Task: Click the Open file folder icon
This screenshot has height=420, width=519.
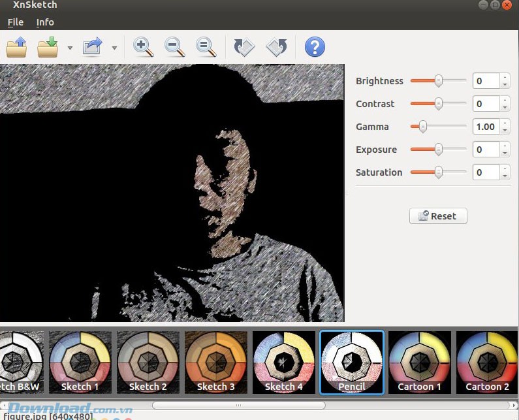Action: pos(16,47)
